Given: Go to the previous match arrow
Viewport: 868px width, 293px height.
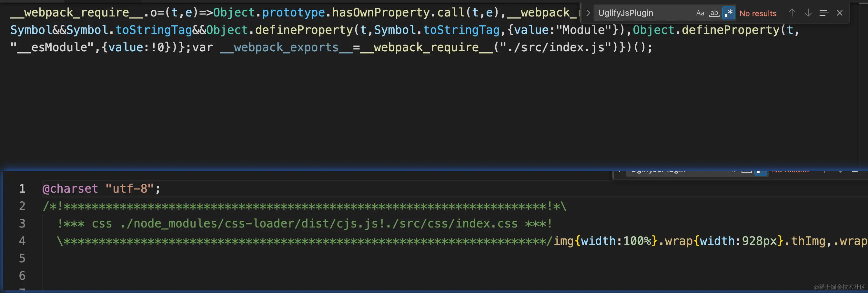Looking at the screenshot, I should pos(792,13).
